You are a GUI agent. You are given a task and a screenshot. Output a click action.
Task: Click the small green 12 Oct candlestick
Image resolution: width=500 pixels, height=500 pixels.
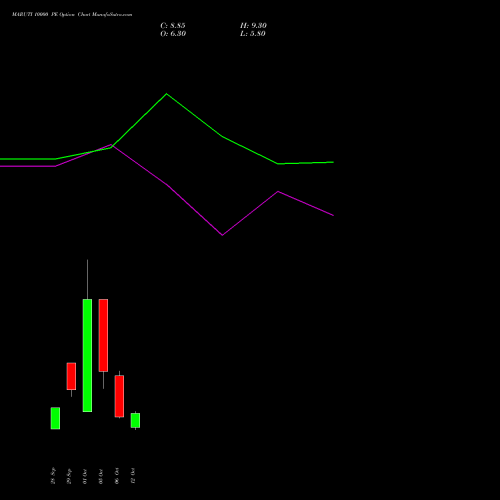click(135, 420)
